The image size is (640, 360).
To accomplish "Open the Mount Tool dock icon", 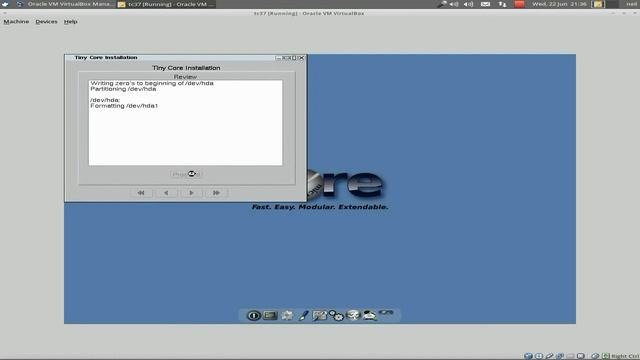I will [370, 316].
